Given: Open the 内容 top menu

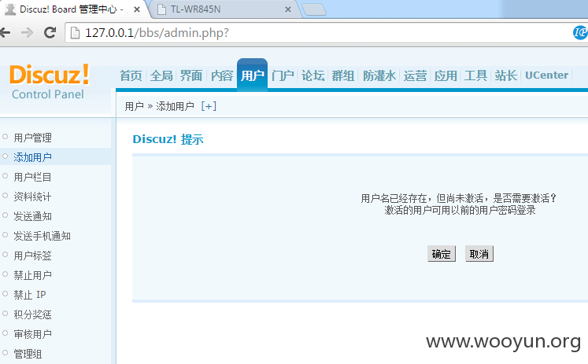Looking at the screenshot, I should click(222, 75).
